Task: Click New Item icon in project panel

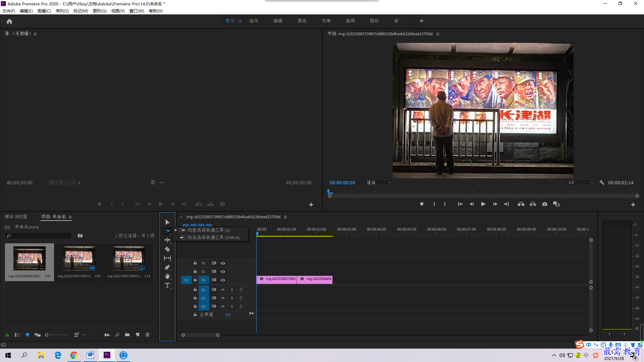Action: click(138, 335)
